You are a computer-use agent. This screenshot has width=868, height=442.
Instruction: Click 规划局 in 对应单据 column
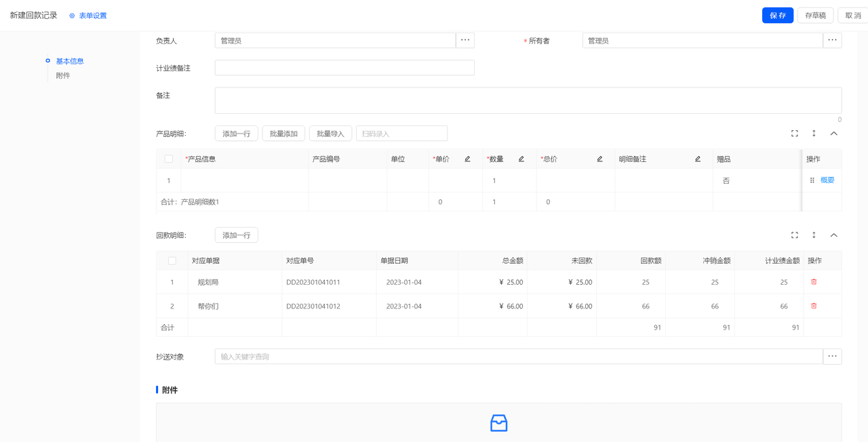click(x=208, y=282)
